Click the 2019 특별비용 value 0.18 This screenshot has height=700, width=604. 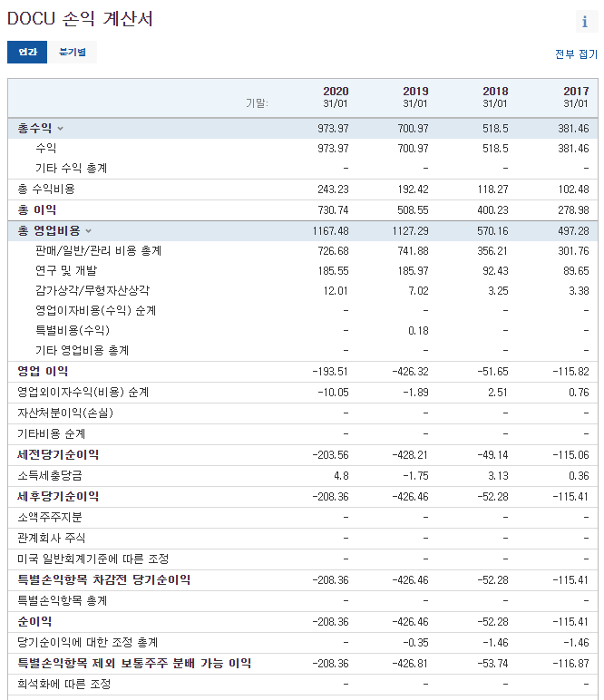[x=418, y=331]
